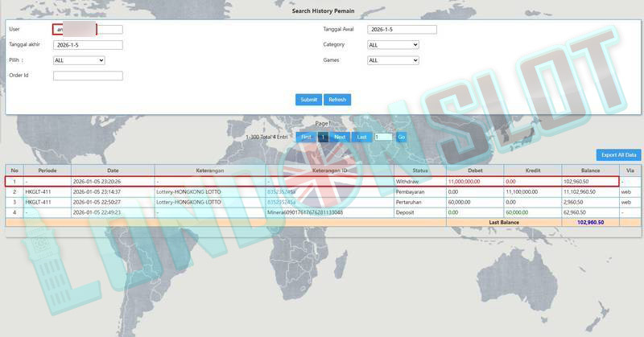The width and height of the screenshot is (644, 337).
Task: Expand the Category dropdown
Action: [x=393, y=45]
